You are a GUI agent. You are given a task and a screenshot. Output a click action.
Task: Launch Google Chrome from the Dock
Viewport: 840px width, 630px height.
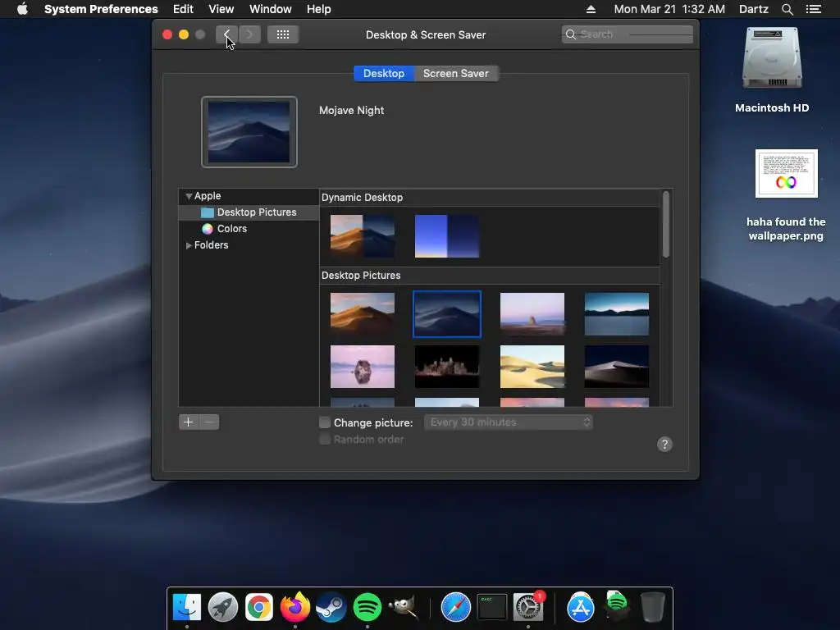click(259, 607)
